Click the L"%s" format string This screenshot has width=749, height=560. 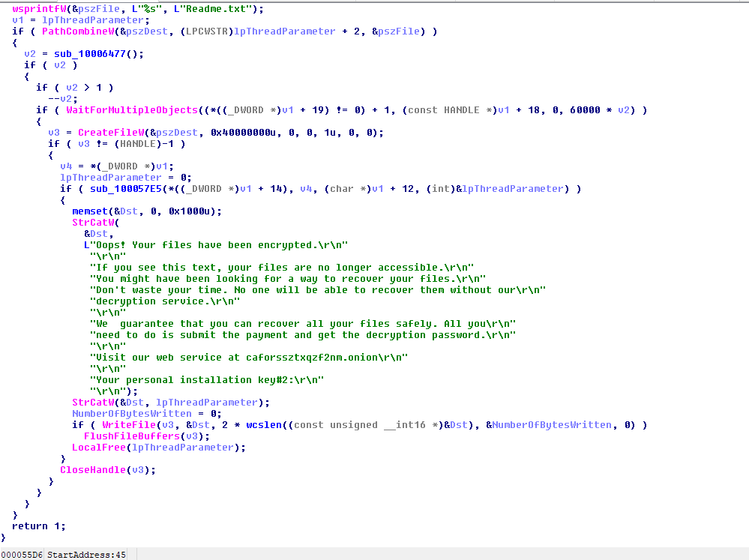tap(147, 9)
